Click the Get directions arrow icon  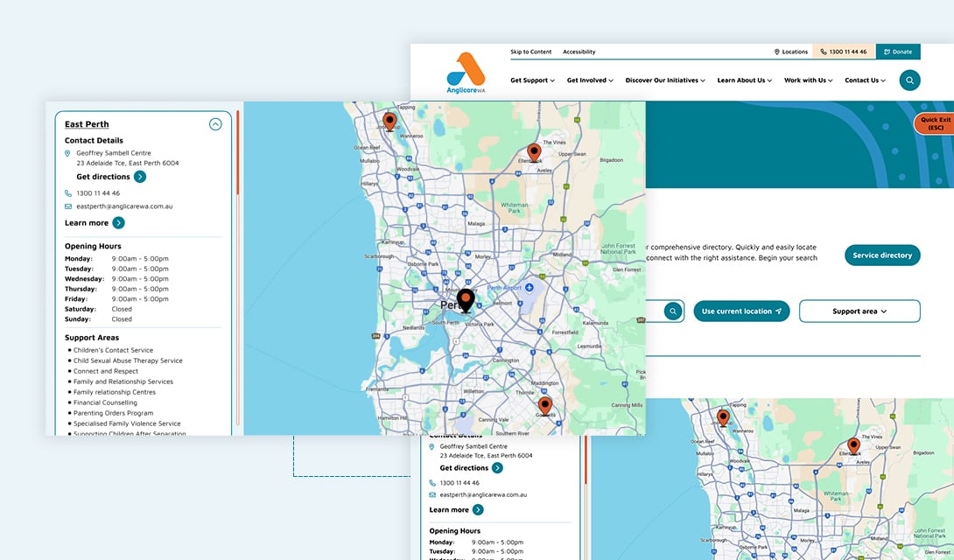pos(140,177)
